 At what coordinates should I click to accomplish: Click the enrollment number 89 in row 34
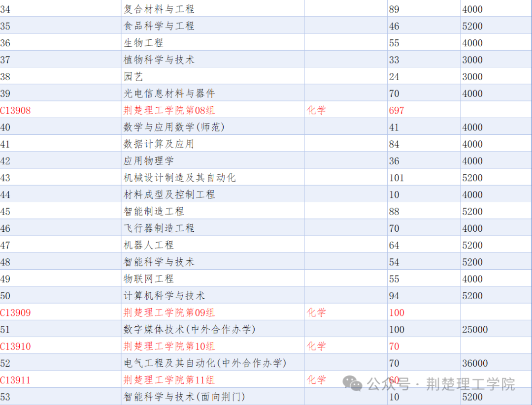394,9
